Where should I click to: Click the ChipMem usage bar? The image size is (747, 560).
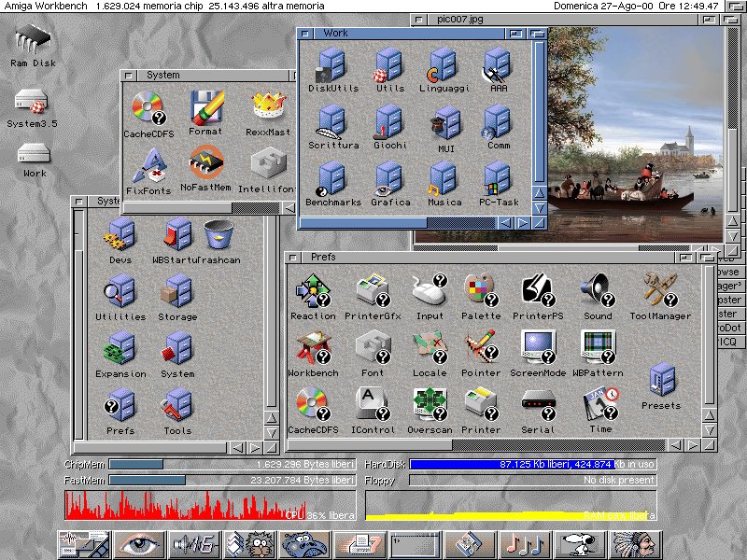232,464
